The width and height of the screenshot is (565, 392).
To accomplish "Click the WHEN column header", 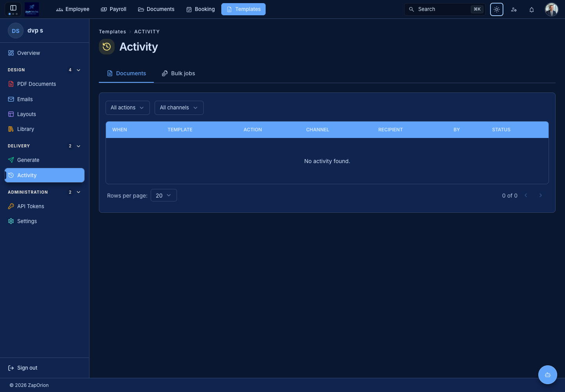I will [120, 130].
